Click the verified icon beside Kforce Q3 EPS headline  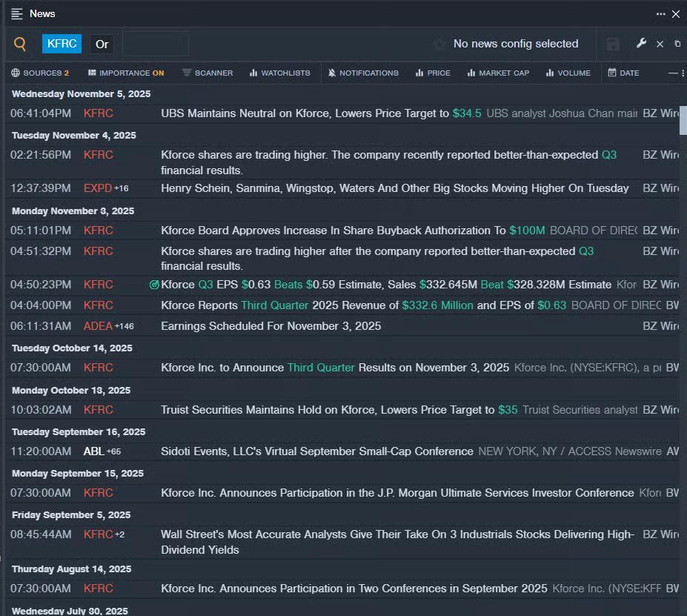pos(154,285)
